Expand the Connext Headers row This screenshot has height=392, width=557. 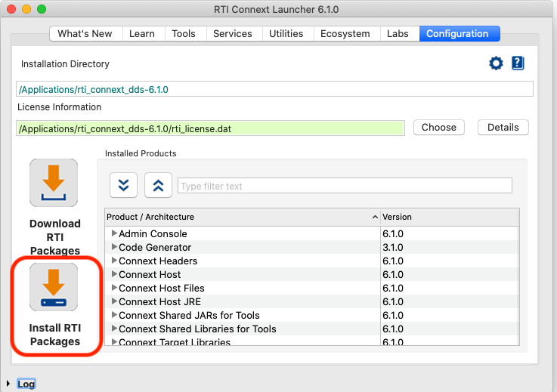(x=114, y=261)
